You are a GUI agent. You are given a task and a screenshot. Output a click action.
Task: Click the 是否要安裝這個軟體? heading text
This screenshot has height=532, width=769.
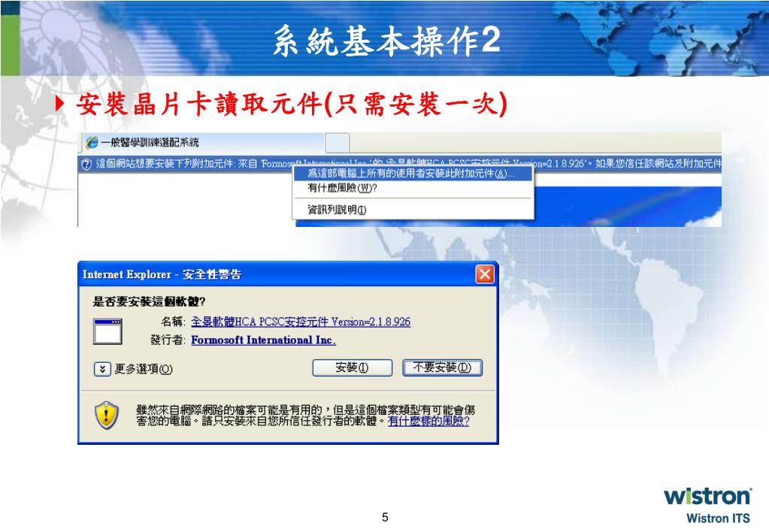(x=149, y=301)
